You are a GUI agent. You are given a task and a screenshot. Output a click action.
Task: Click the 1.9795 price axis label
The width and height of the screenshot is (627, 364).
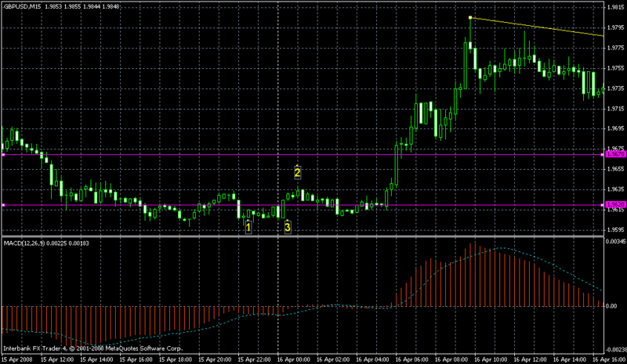[x=616, y=27]
